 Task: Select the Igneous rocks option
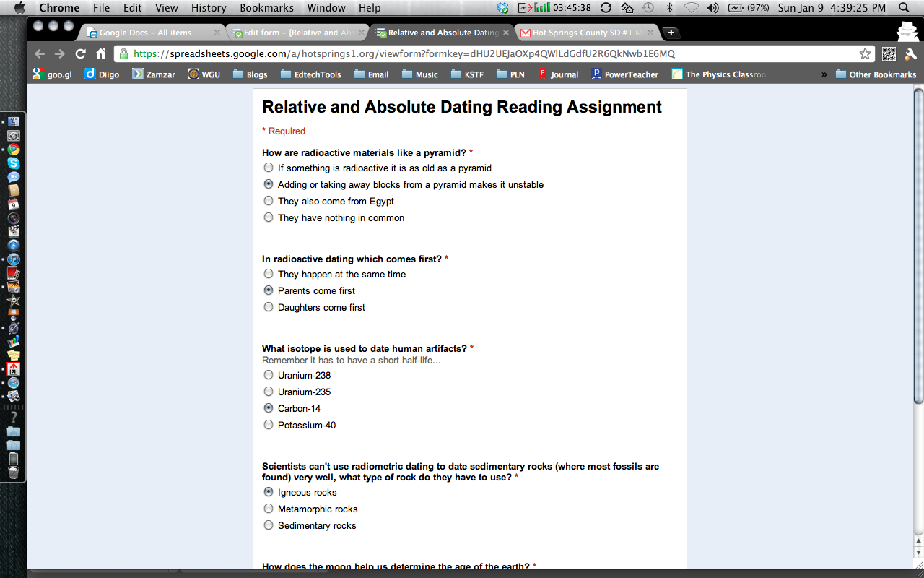pyautogui.click(x=269, y=492)
